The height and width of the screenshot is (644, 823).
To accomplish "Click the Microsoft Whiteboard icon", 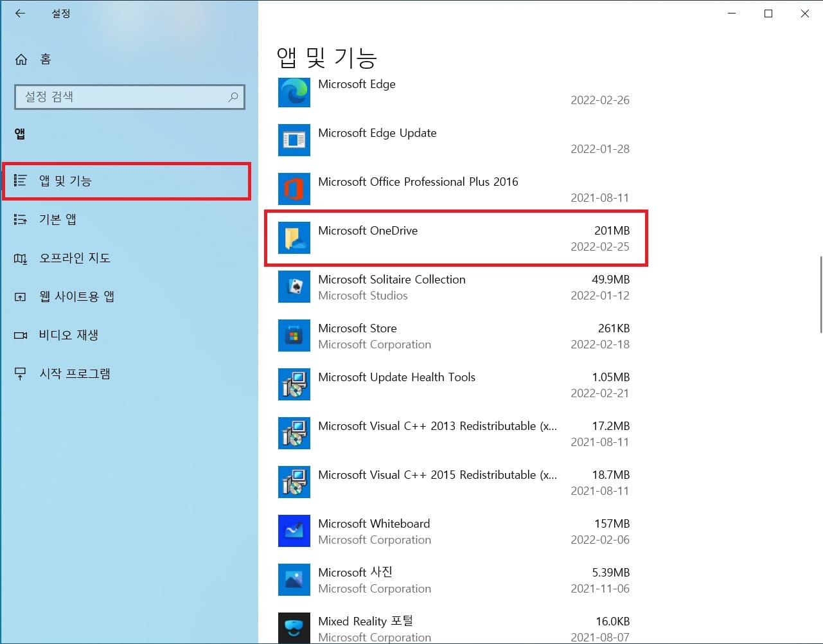I will click(294, 531).
